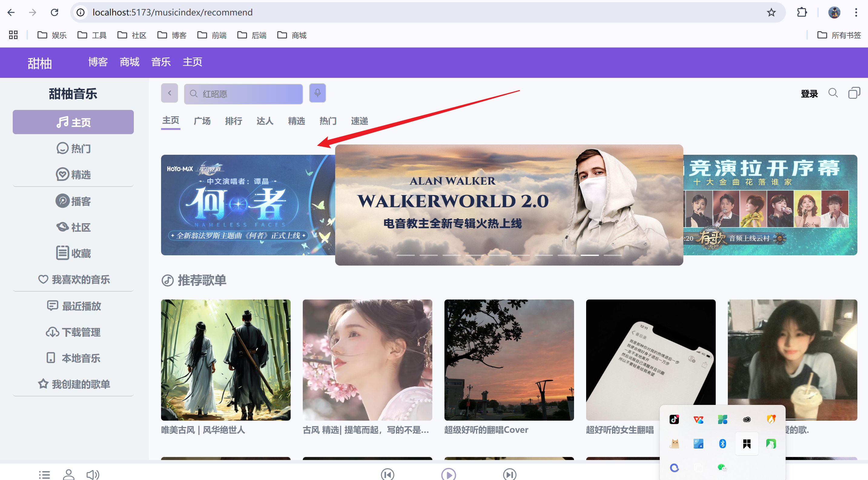868x480 pixels.
Task: Open the 后端 bookmarks folder
Action: (x=252, y=35)
